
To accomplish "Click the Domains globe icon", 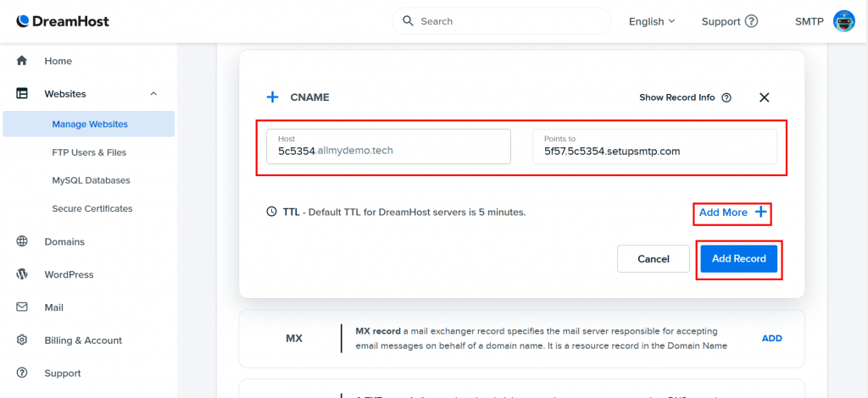I will 21,241.
